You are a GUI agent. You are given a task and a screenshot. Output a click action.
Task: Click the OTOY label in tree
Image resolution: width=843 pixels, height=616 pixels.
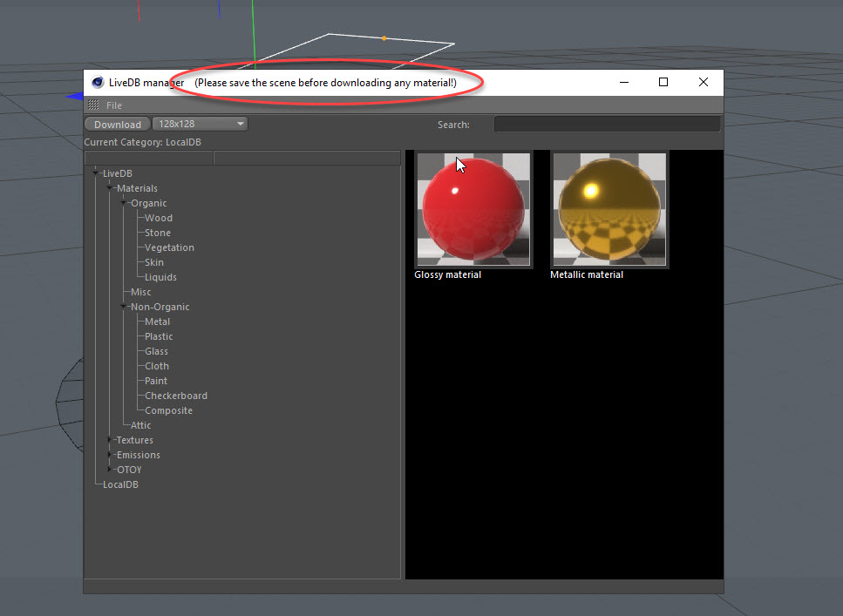[x=129, y=470]
